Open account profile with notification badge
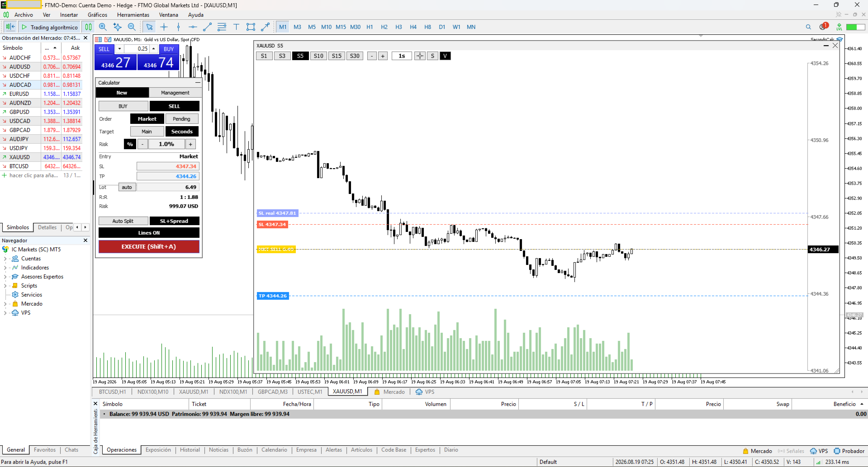Image resolution: width=868 pixels, height=467 pixels. (823, 26)
